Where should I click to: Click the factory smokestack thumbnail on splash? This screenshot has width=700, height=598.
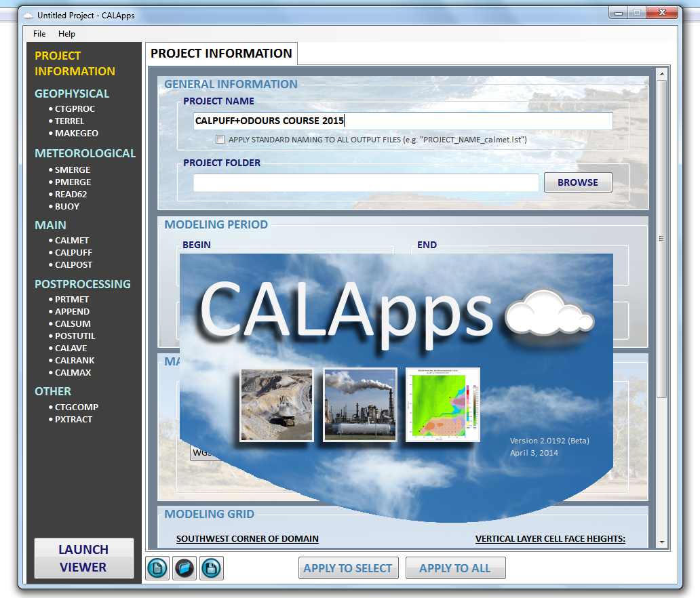(x=359, y=405)
